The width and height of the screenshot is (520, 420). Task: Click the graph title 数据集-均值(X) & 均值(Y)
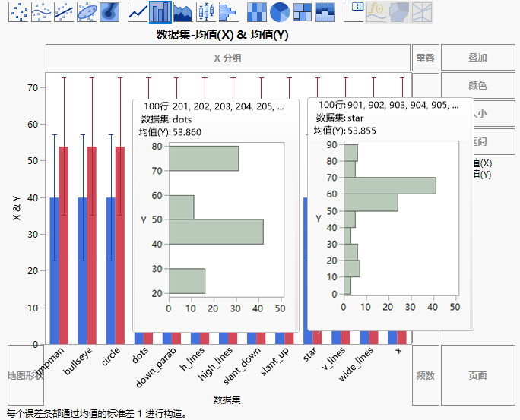[222, 35]
